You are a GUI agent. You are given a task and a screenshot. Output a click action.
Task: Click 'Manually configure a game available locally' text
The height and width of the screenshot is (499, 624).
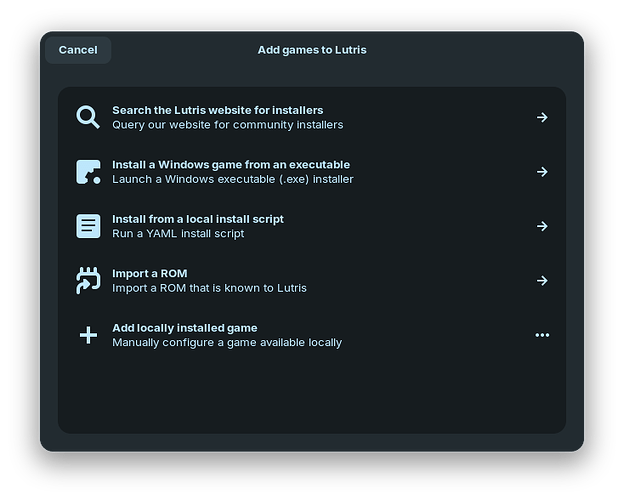point(226,343)
